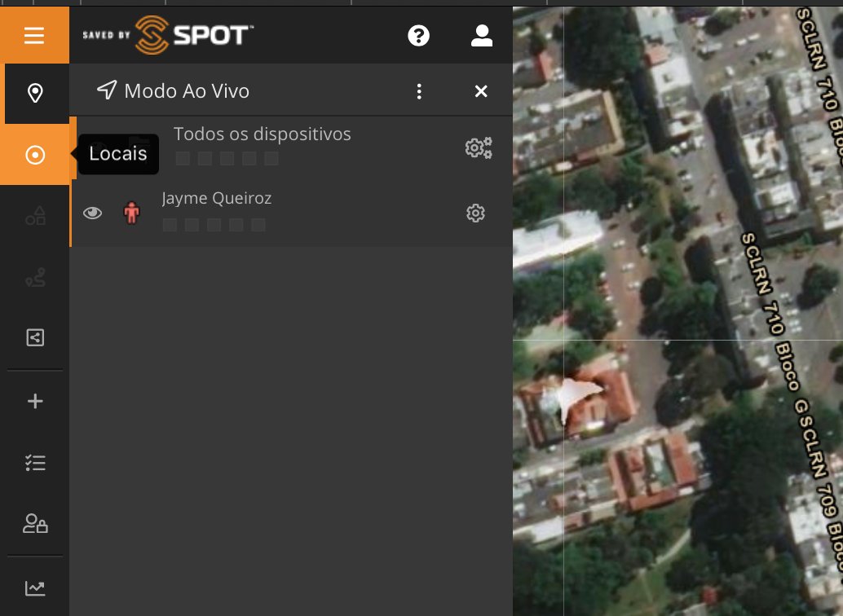Click the plus add icon
The height and width of the screenshot is (616, 843).
[35, 401]
